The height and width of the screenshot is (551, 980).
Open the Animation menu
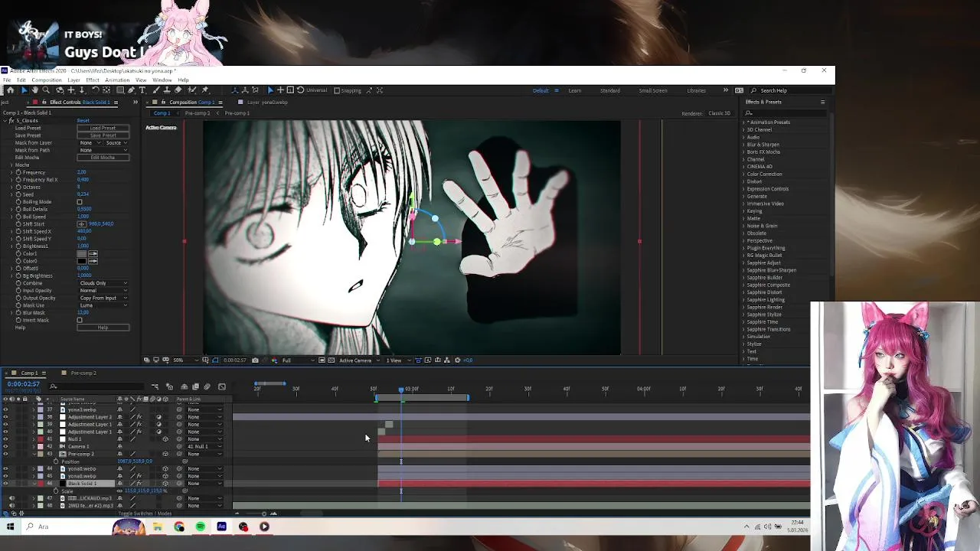pyautogui.click(x=117, y=80)
